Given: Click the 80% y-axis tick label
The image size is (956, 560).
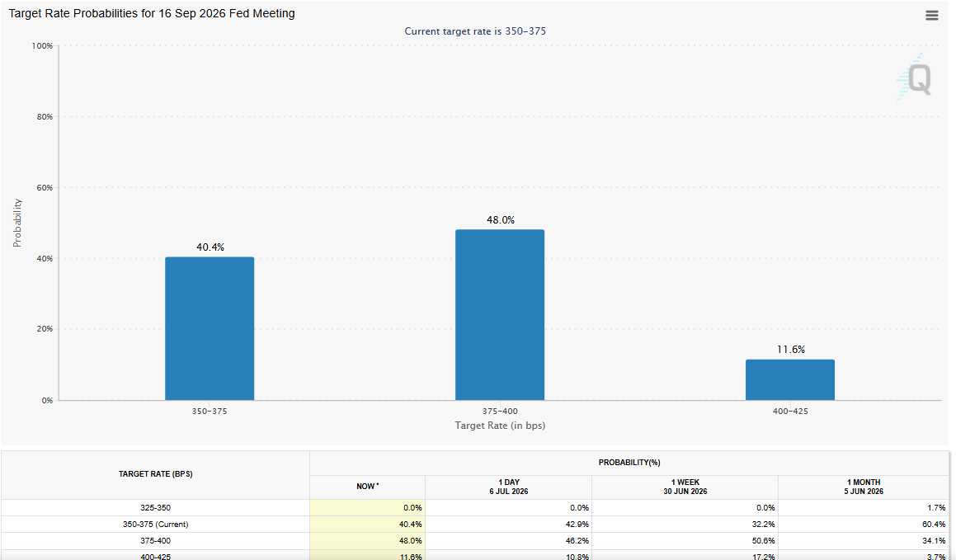Looking at the screenshot, I should click(x=45, y=116).
